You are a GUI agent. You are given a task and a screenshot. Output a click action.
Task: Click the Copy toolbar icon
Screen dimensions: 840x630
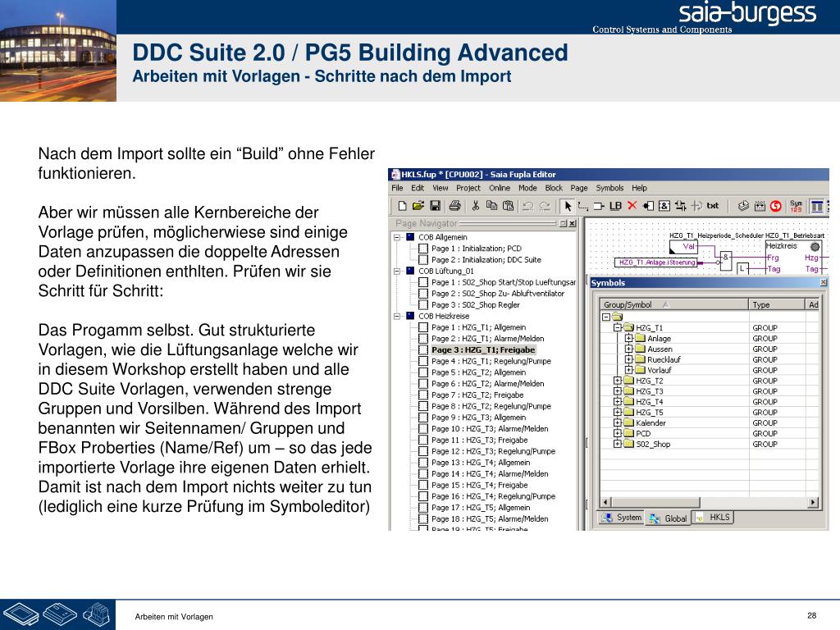pyautogui.click(x=491, y=206)
